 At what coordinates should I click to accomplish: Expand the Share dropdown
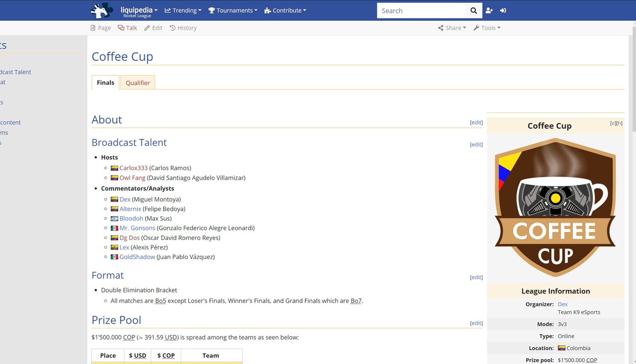click(x=452, y=28)
